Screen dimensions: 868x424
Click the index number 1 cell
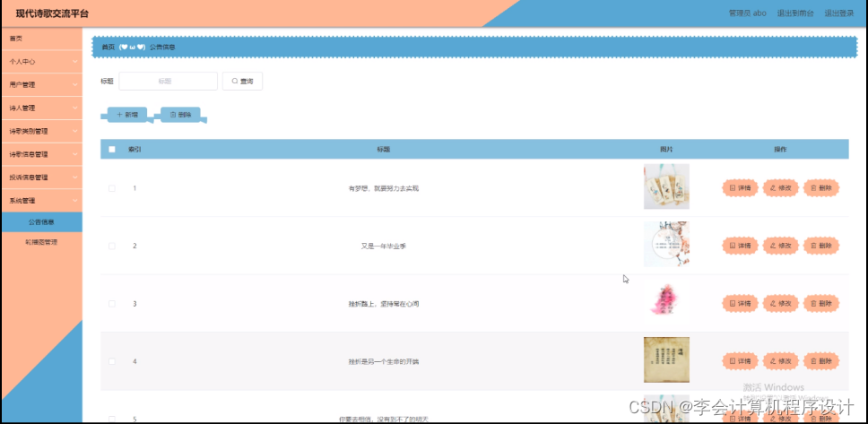click(x=135, y=188)
